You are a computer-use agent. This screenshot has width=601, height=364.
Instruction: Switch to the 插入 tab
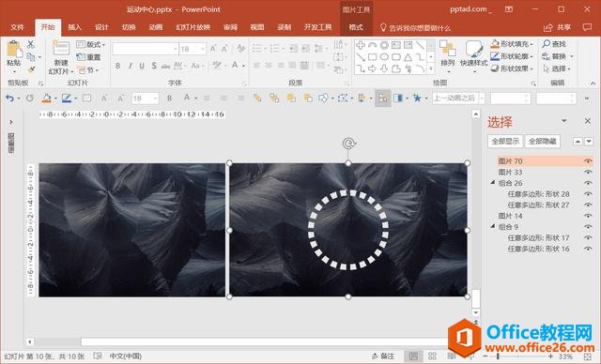[x=75, y=27]
